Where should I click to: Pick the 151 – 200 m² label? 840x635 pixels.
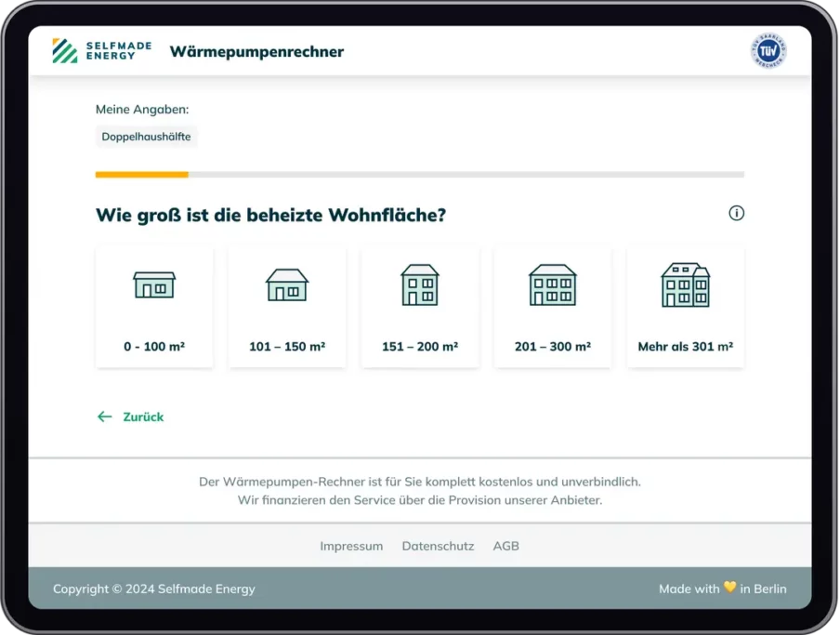pyautogui.click(x=420, y=347)
